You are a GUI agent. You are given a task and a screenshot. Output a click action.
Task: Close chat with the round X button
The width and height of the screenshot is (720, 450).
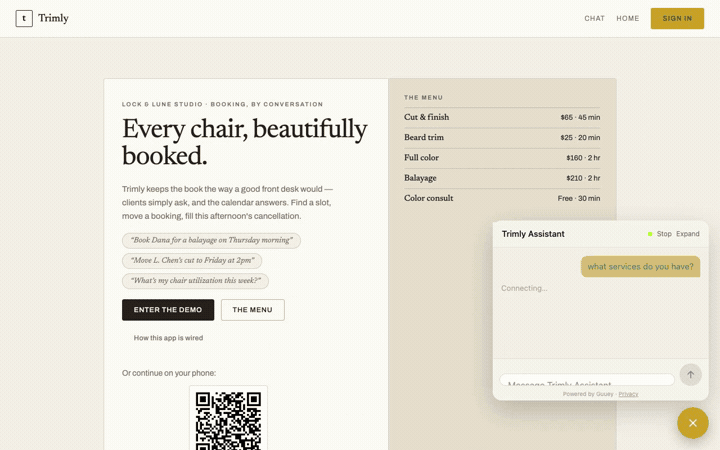[x=692, y=423]
